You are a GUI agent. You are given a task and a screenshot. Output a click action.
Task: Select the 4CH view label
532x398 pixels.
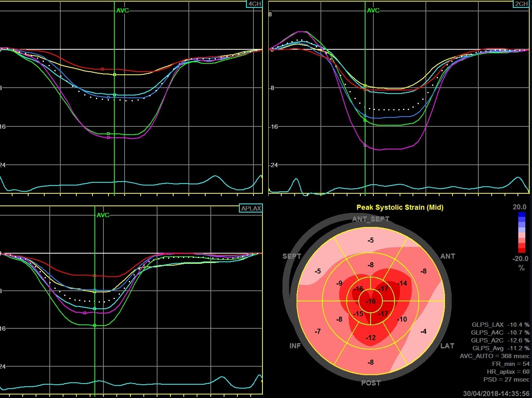point(255,4)
